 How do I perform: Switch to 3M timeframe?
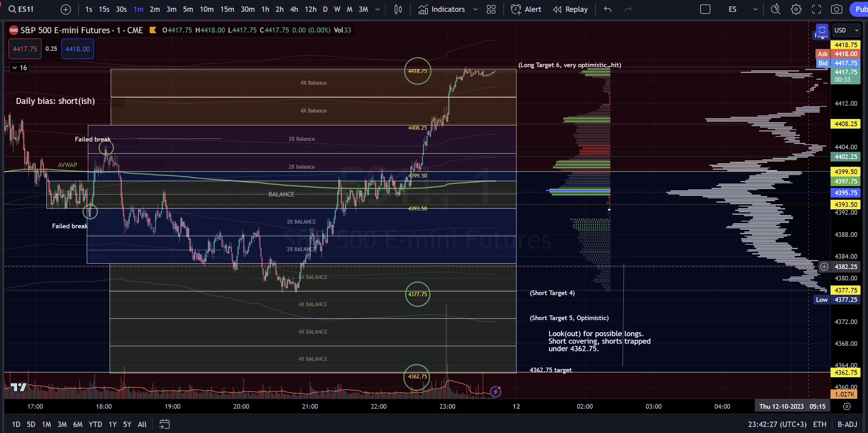[363, 9]
